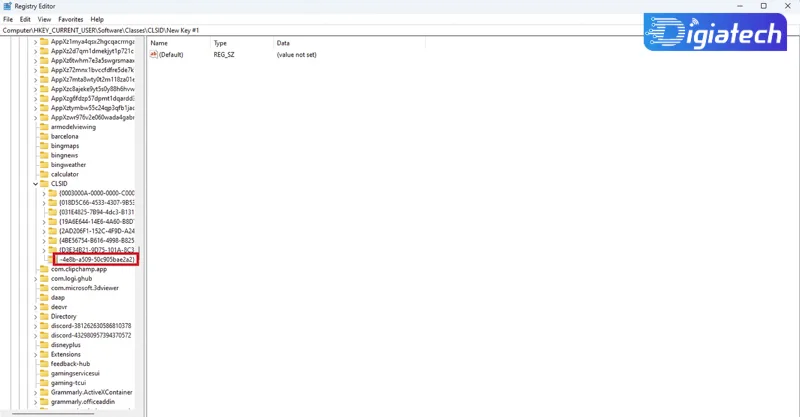800x417 pixels.
Task: Click the (value not set) data cell
Action: coord(296,55)
